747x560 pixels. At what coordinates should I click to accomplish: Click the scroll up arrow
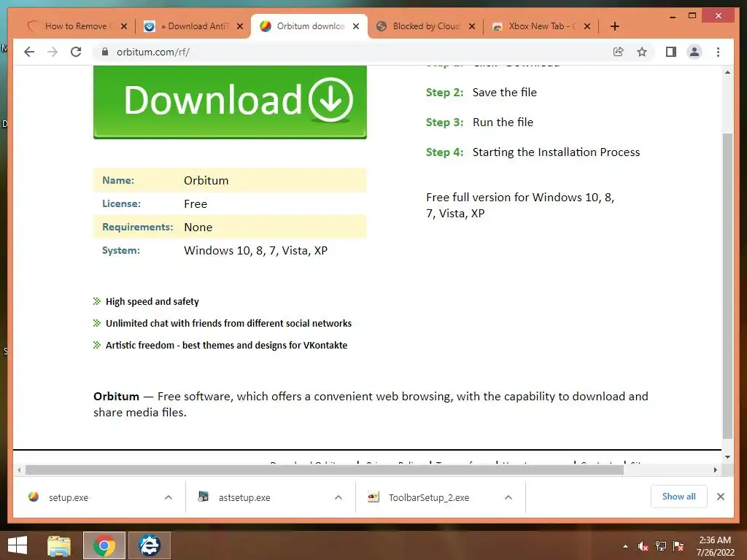(x=727, y=72)
